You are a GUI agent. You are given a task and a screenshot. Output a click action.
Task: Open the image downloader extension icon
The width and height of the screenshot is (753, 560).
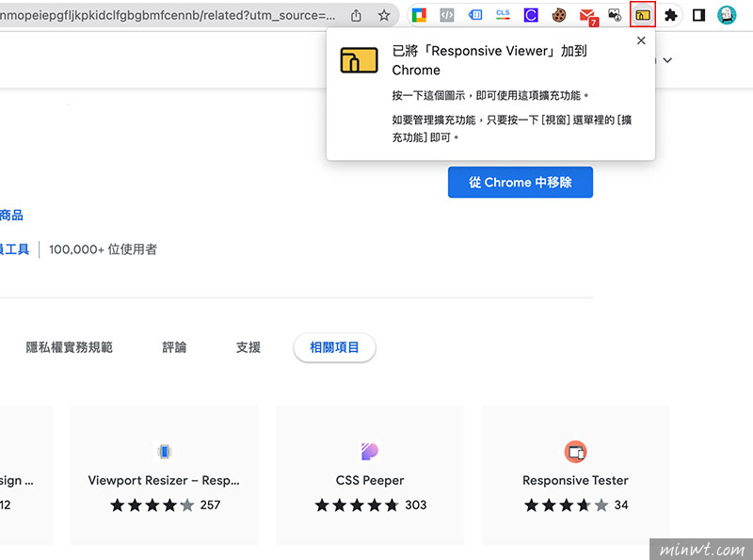pyautogui.click(x=615, y=15)
